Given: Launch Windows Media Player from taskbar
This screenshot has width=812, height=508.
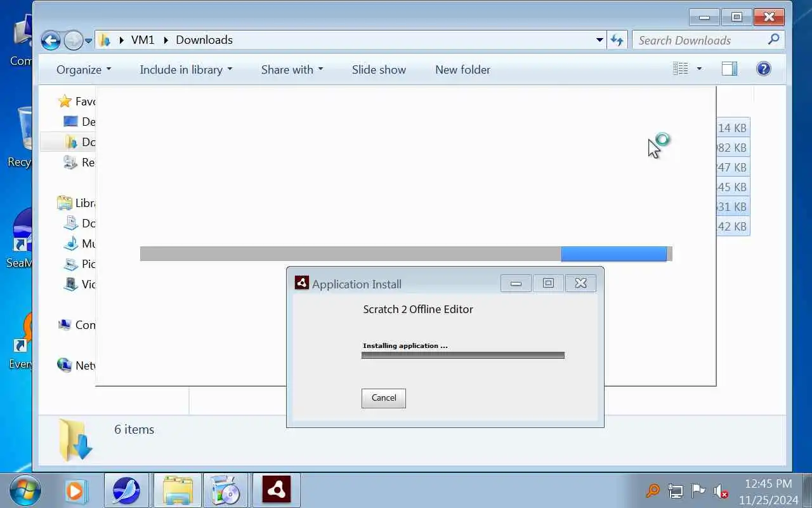Looking at the screenshot, I should [x=75, y=491].
